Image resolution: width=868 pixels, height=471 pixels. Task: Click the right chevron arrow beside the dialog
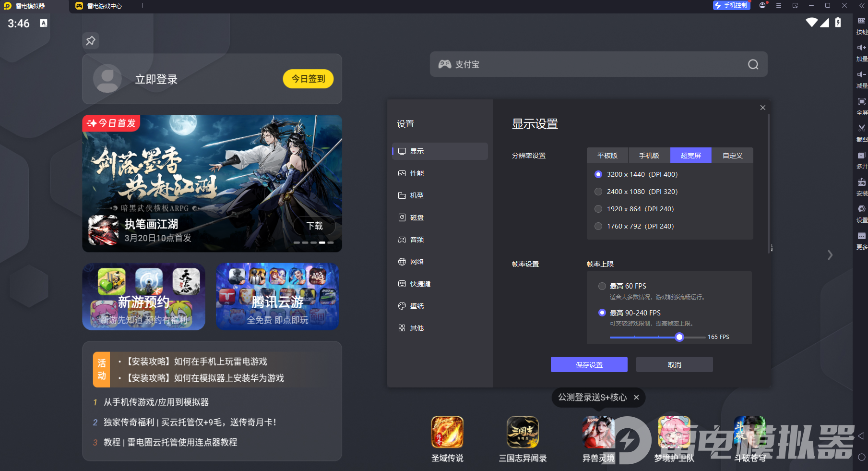coord(830,255)
